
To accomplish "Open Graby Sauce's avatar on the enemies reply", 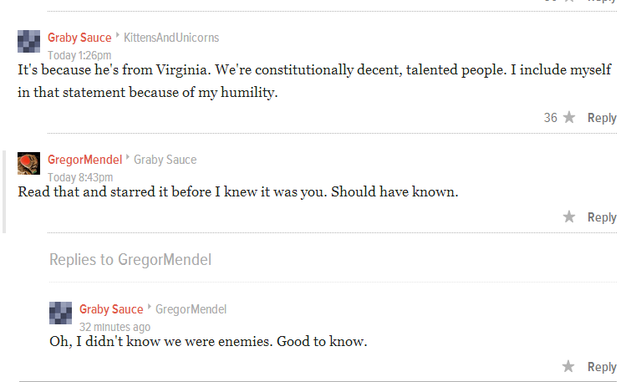I will click(x=60, y=313).
